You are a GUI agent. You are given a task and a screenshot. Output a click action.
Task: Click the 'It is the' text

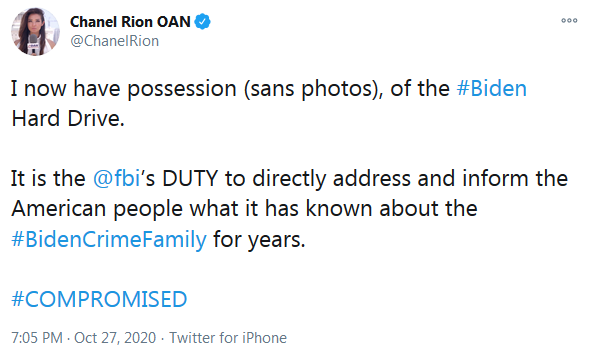48,178
